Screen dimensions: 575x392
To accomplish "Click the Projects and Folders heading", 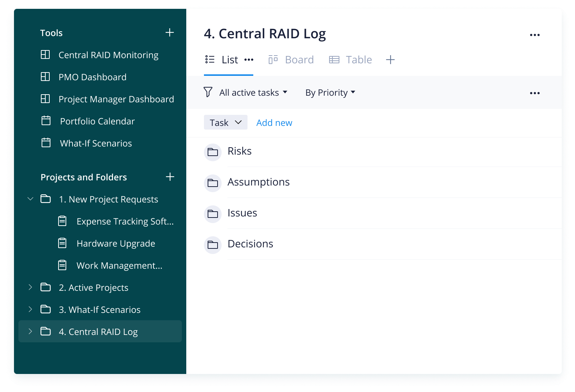I will pos(84,177).
